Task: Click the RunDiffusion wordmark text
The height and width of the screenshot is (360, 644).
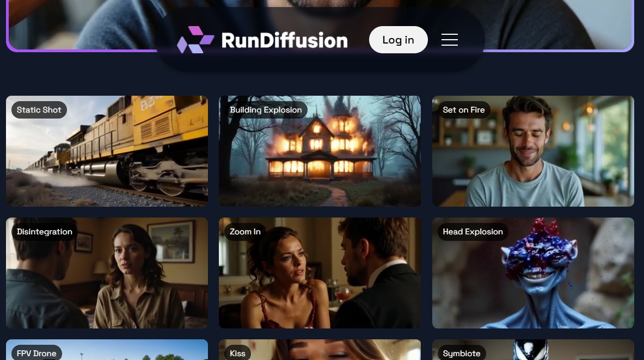Action: click(284, 40)
